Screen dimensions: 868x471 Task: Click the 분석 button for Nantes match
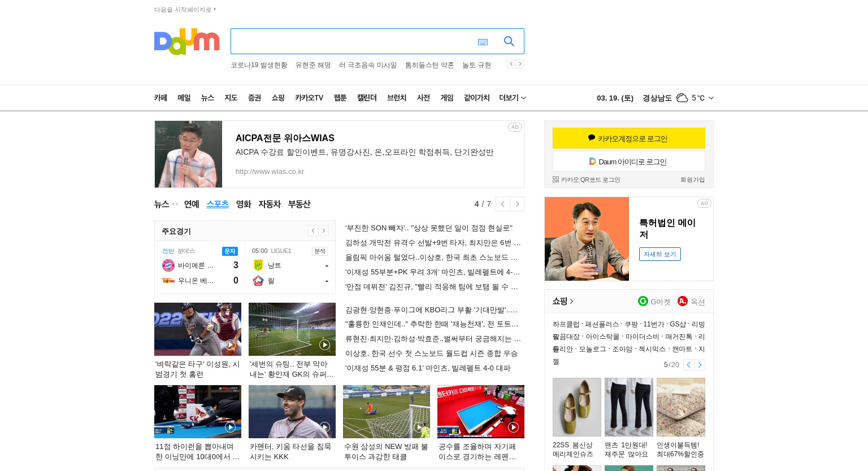(320, 251)
